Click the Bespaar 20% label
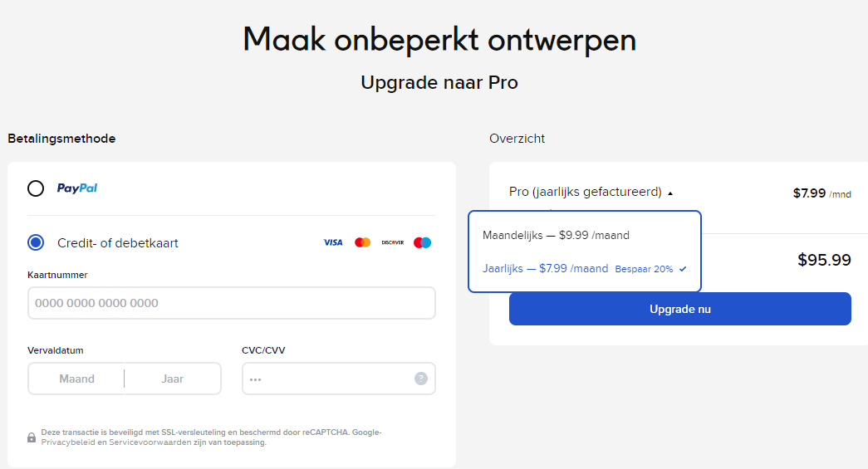 [x=644, y=269]
